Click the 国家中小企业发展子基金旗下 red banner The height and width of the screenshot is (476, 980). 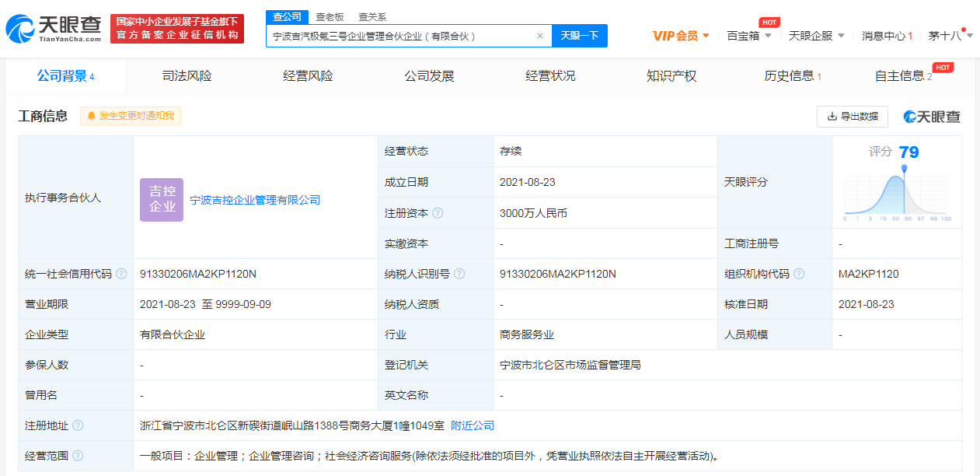pyautogui.click(x=177, y=29)
